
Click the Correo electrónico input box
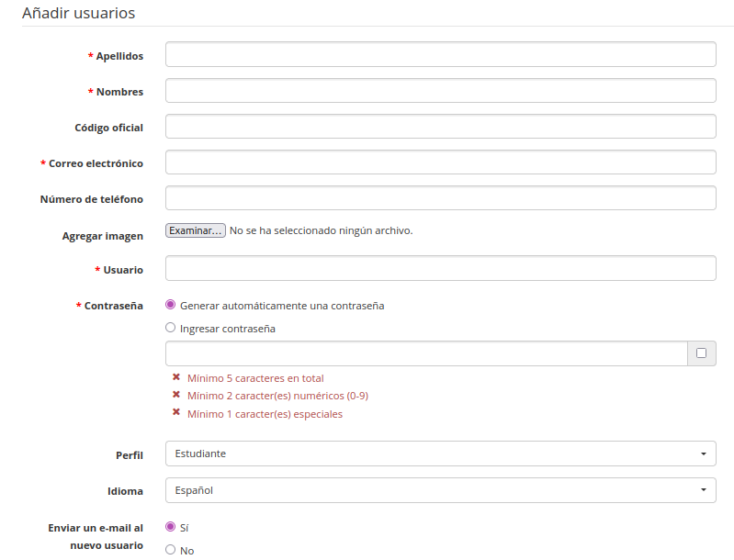tap(440, 162)
